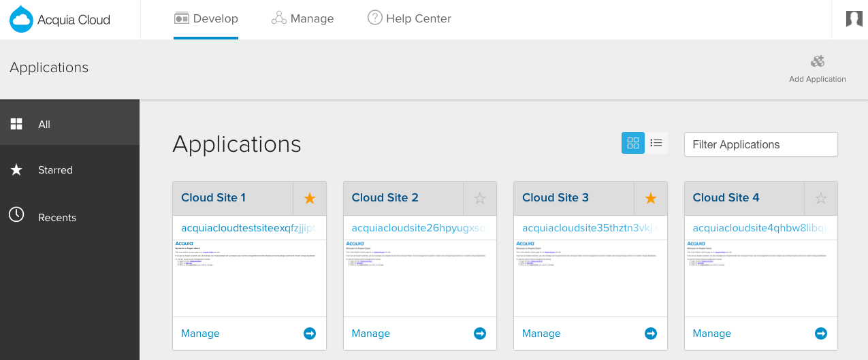
Task: Focus the Filter Applications field
Action: point(760,144)
